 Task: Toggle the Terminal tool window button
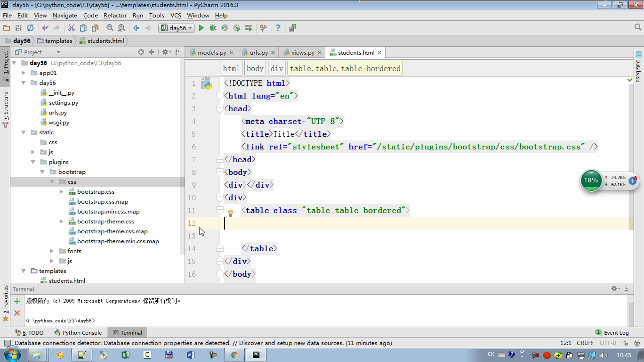click(x=127, y=333)
